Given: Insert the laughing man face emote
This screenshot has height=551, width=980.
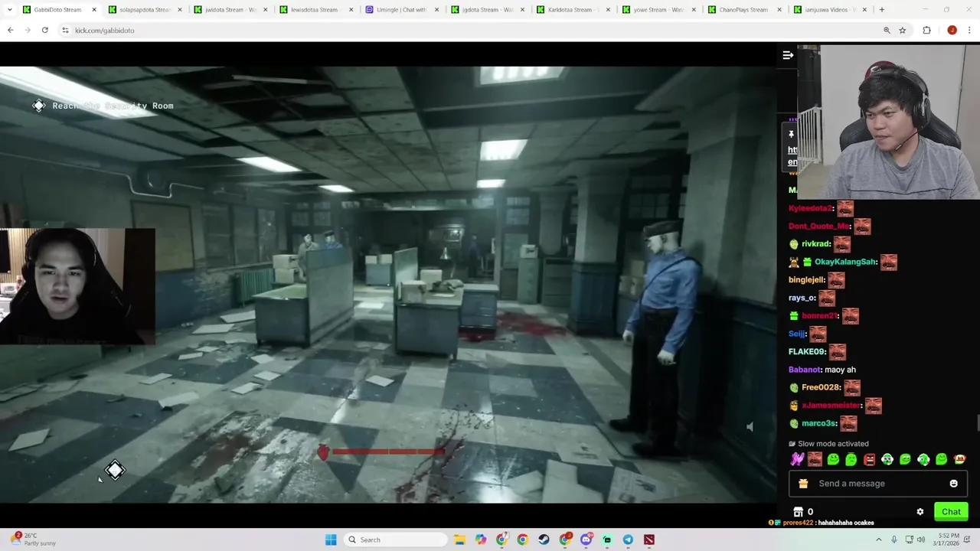Looking at the screenshot, I should pos(815,459).
